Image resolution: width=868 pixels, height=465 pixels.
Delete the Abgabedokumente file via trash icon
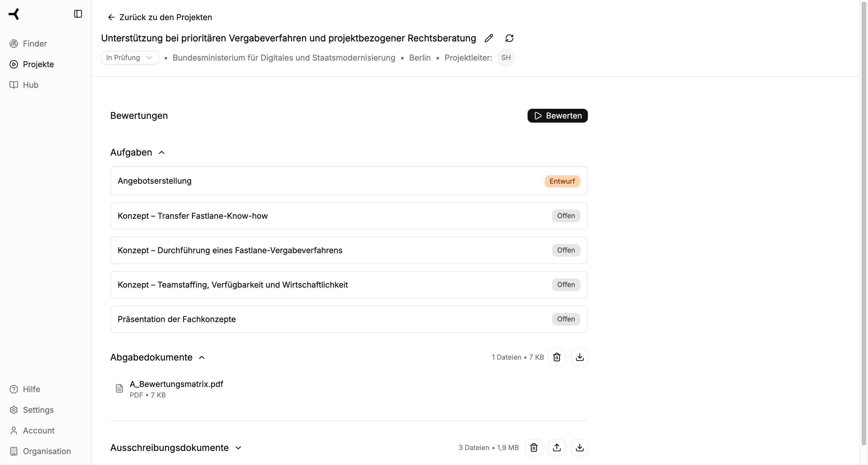point(557,357)
